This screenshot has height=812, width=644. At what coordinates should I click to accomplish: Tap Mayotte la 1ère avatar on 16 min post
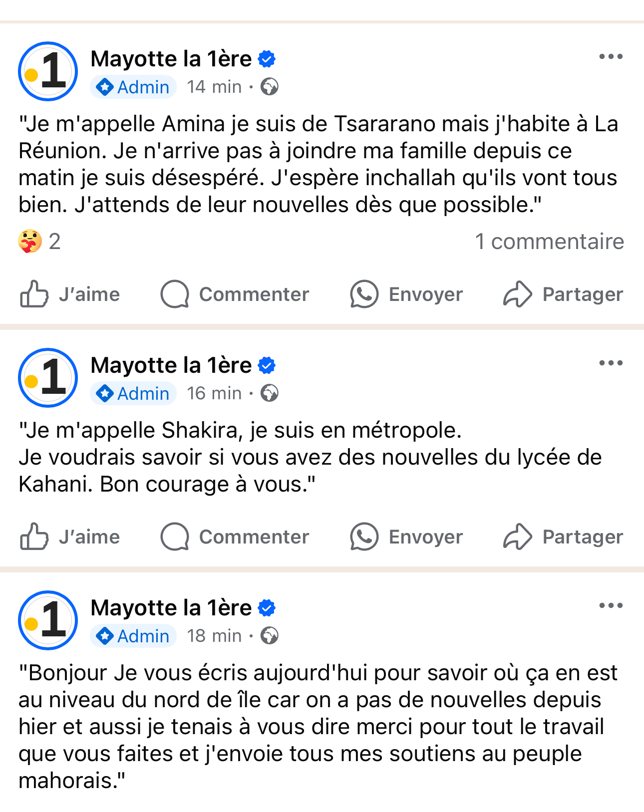(x=48, y=378)
